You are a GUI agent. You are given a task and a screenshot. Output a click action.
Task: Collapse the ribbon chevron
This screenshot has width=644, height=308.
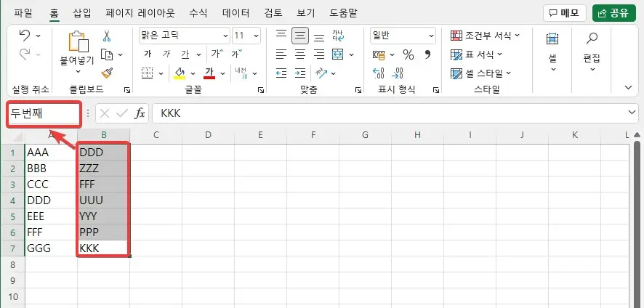tap(628, 87)
